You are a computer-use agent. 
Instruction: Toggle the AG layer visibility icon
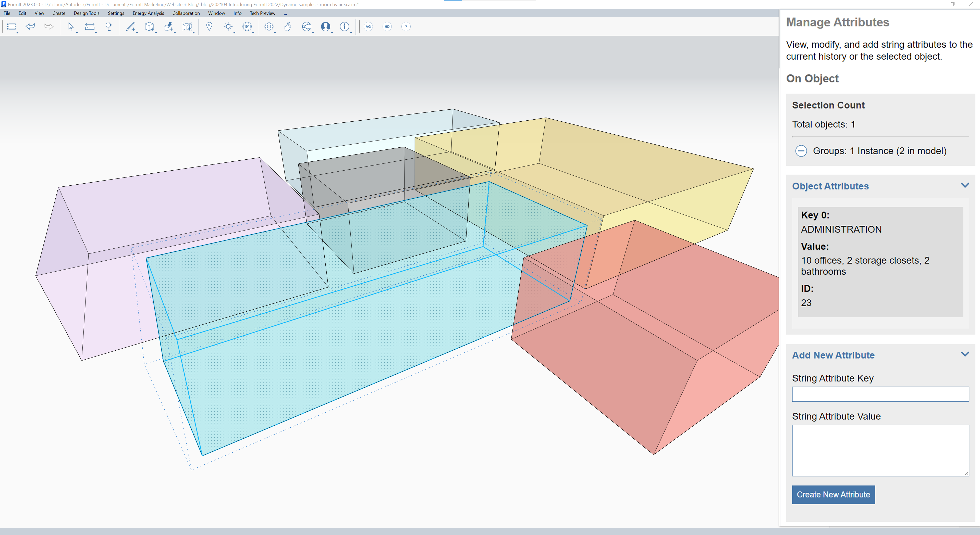coord(369,26)
